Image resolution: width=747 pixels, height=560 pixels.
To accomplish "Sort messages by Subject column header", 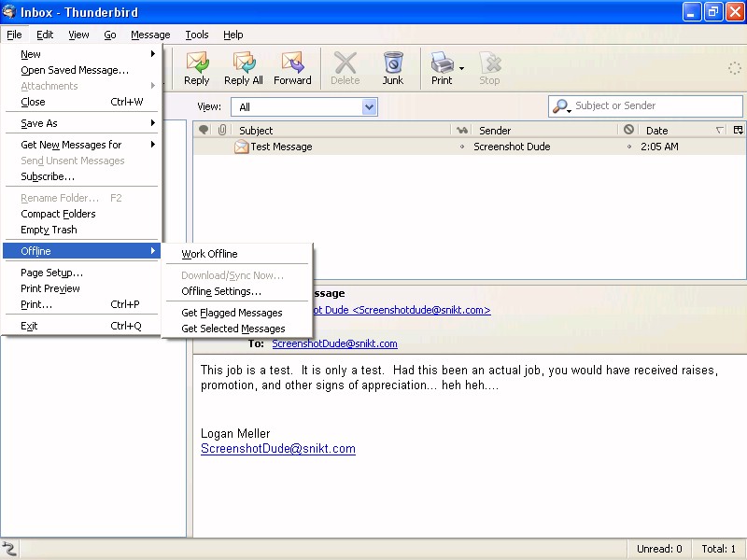I will pyautogui.click(x=341, y=130).
